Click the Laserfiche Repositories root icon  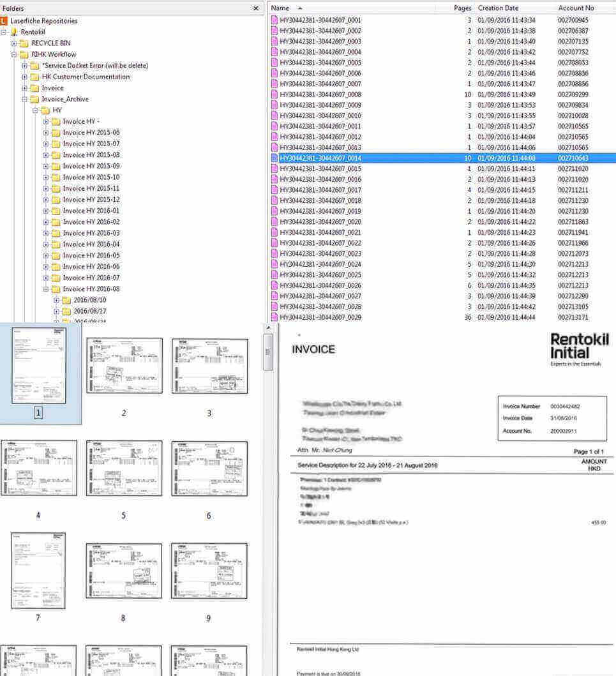click(4, 20)
